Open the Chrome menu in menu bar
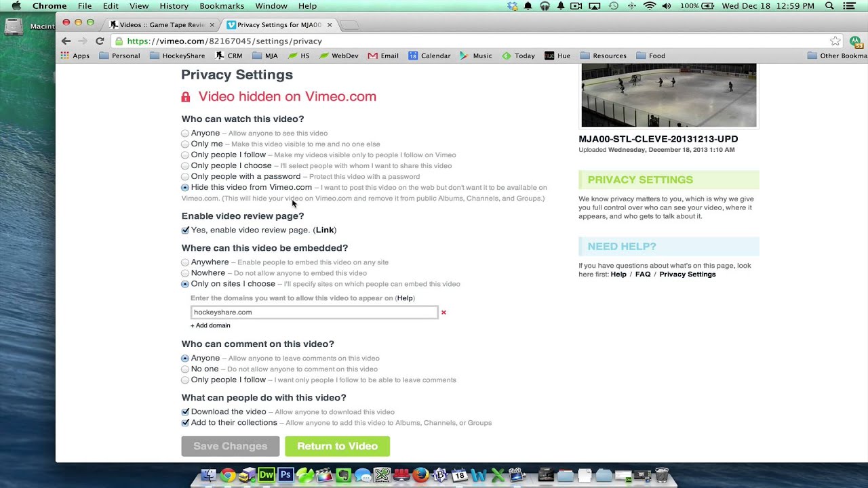The width and height of the screenshot is (868, 488). click(x=50, y=6)
